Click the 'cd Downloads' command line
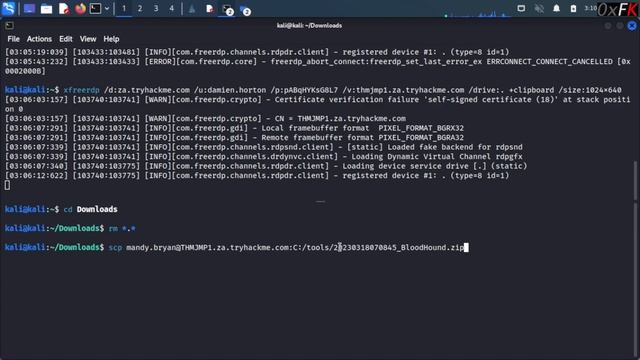Image resolution: width=640 pixels, height=360 pixels. [91, 209]
